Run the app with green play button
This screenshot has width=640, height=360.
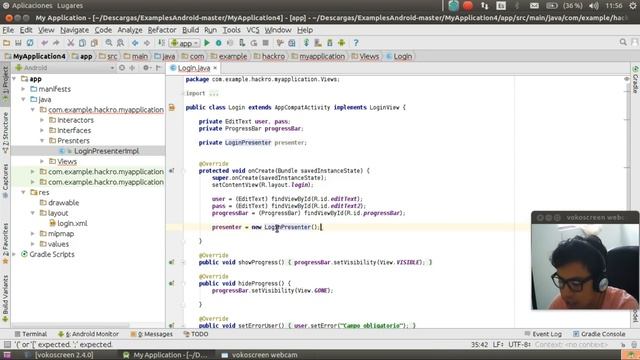207,43
